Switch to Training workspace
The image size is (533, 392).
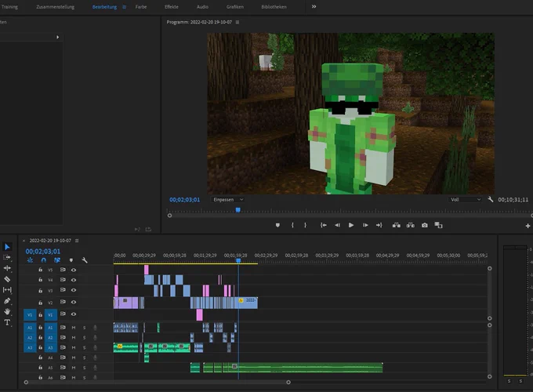pos(9,7)
